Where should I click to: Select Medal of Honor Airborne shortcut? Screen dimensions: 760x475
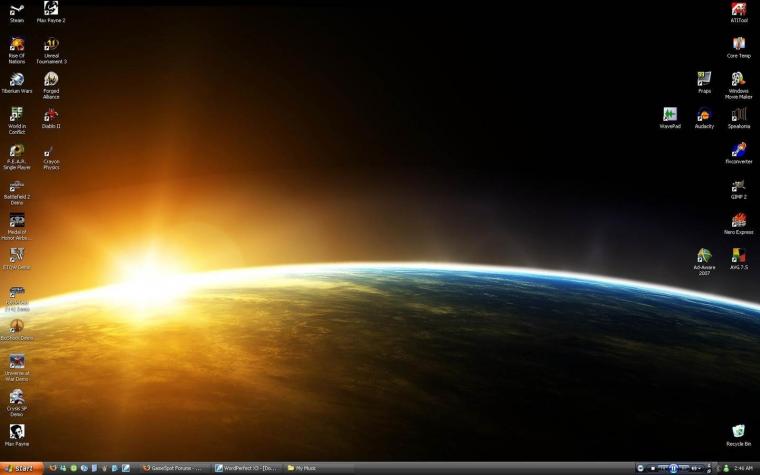click(x=16, y=227)
